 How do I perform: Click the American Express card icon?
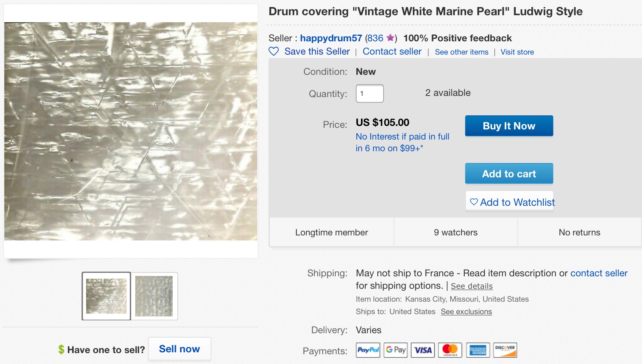[x=478, y=350]
